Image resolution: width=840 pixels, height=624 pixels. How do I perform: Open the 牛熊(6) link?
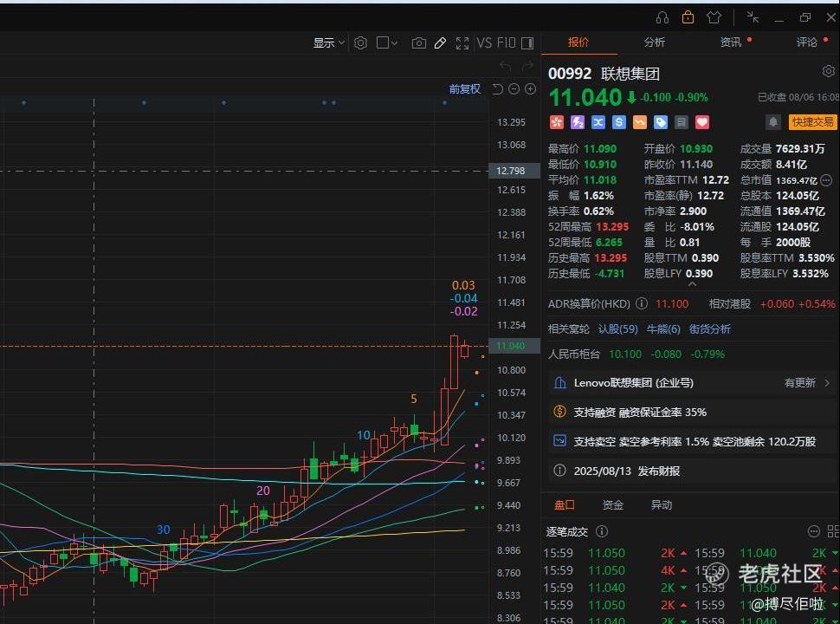[663, 329]
